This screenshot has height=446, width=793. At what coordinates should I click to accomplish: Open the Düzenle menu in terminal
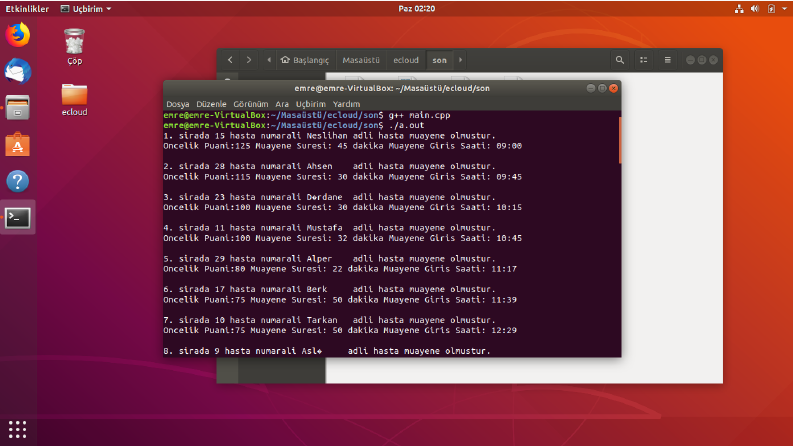coord(211,104)
